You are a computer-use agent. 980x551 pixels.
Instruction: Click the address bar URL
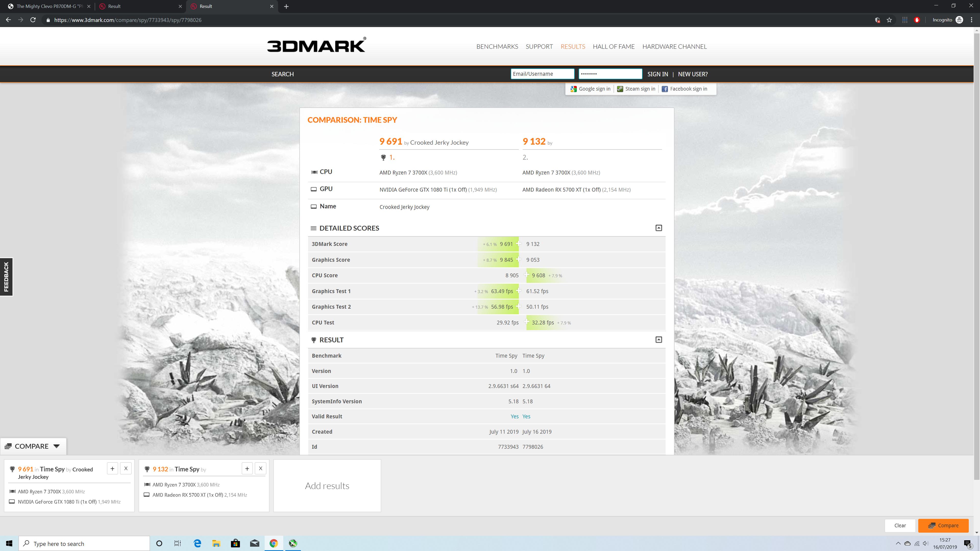point(128,20)
